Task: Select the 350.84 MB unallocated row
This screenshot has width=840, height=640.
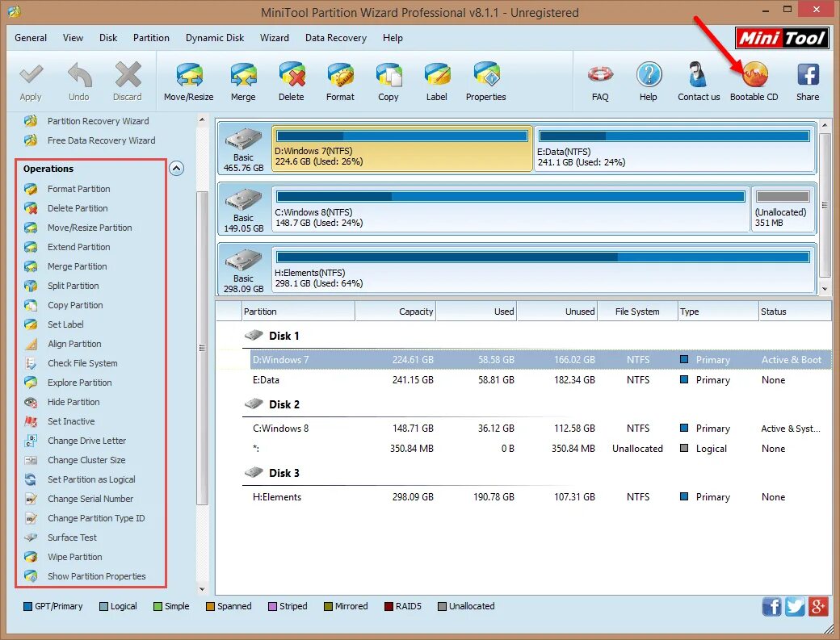Action: tap(541, 449)
